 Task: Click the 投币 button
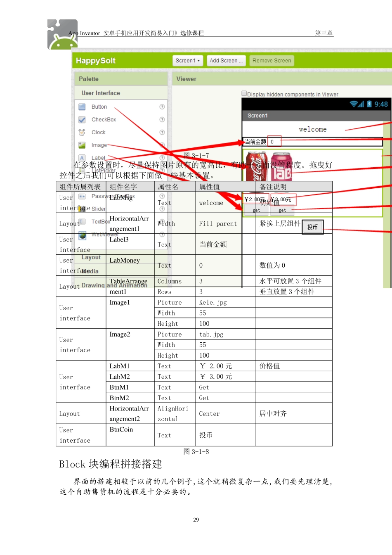tap(312, 227)
